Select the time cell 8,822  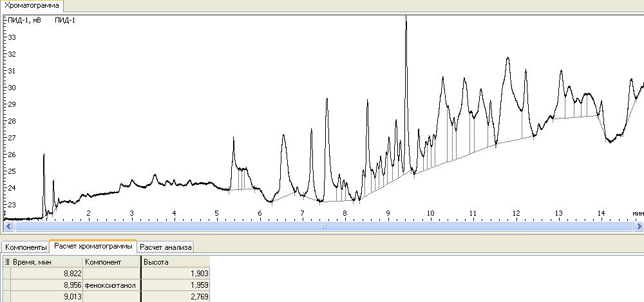click(45, 274)
